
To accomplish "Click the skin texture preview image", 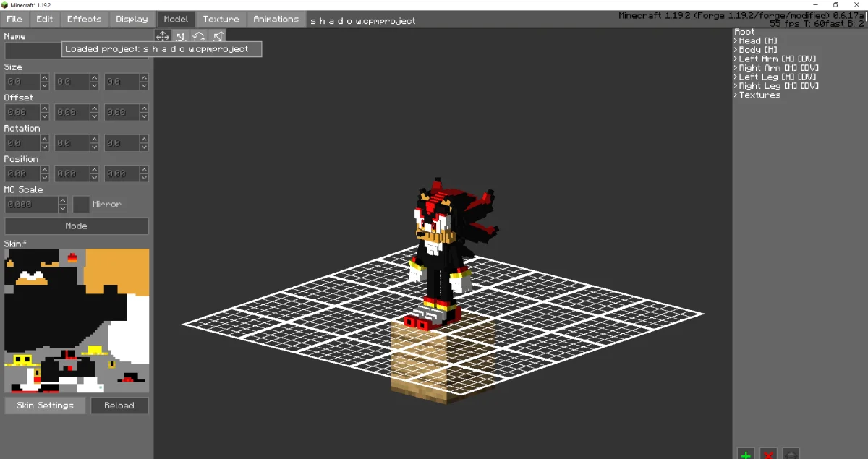I will click(x=77, y=321).
